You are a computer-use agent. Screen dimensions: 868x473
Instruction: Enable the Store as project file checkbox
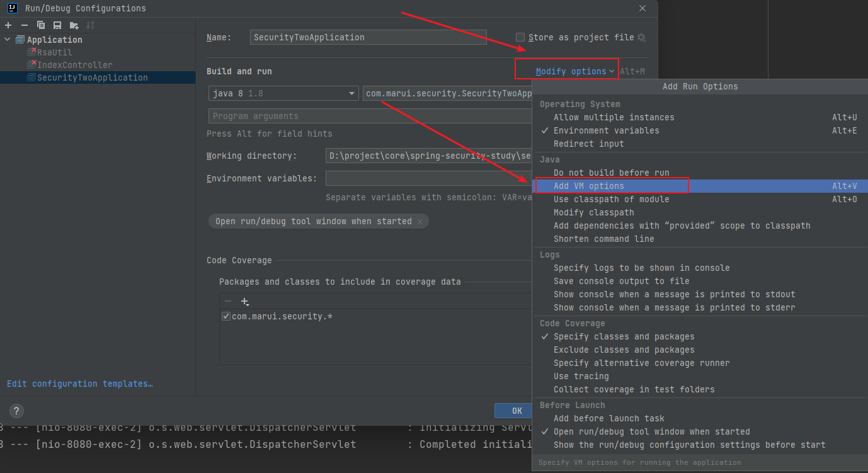click(x=520, y=37)
